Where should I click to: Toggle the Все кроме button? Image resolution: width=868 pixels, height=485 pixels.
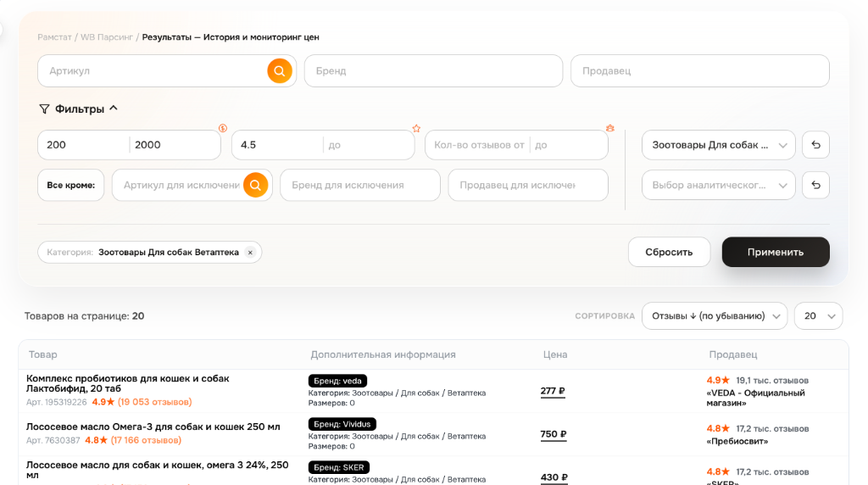point(71,185)
